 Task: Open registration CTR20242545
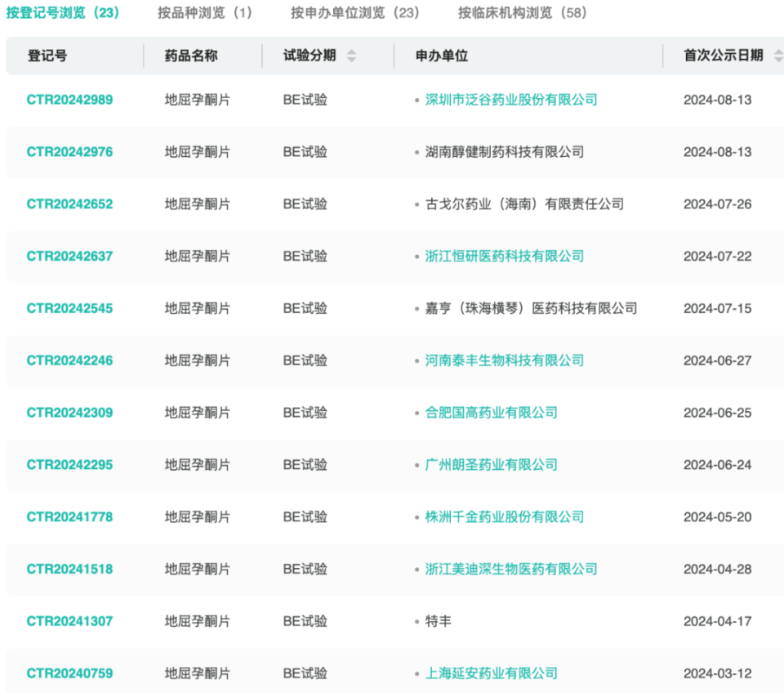pyautogui.click(x=69, y=308)
